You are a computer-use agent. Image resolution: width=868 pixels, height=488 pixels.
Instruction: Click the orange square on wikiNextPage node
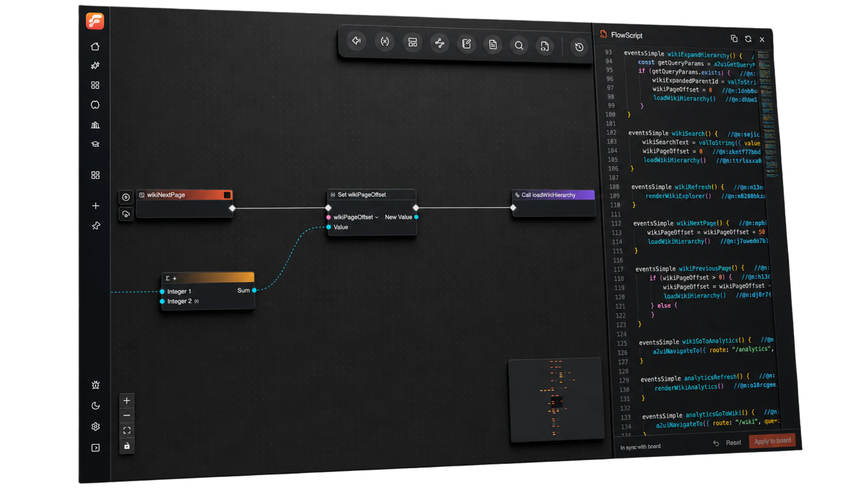[227, 195]
